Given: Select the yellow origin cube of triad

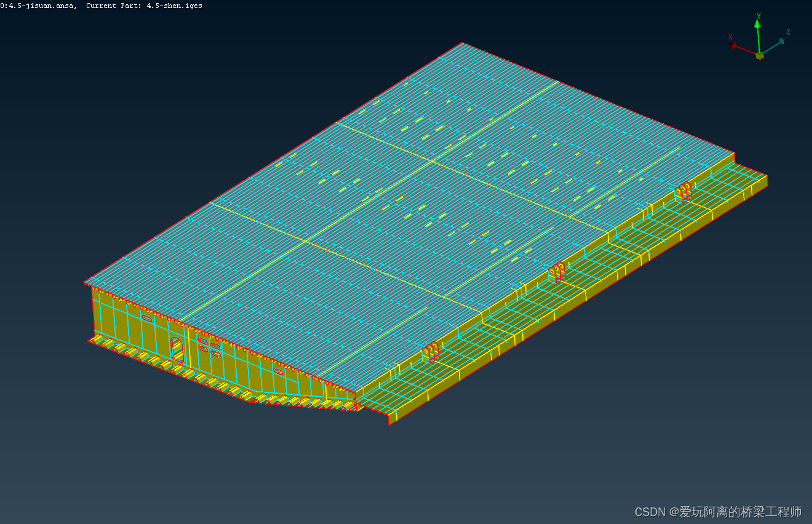Looking at the screenshot, I should coord(760,55).
